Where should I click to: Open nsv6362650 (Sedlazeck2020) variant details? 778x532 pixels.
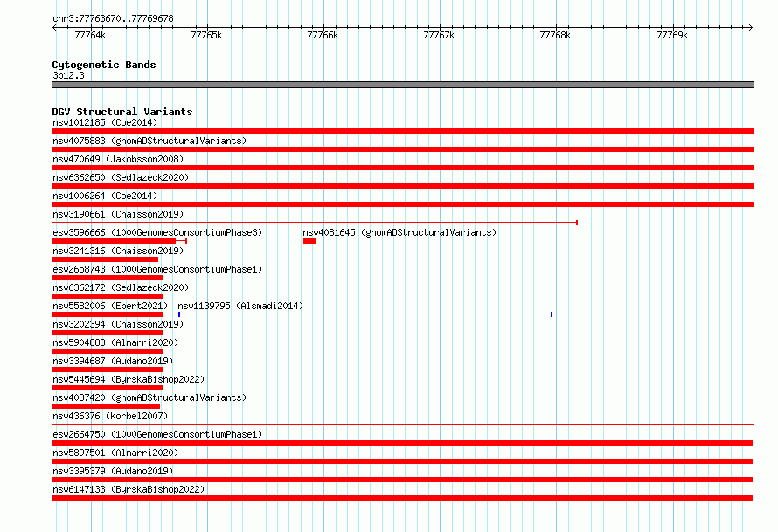[121, 177]
